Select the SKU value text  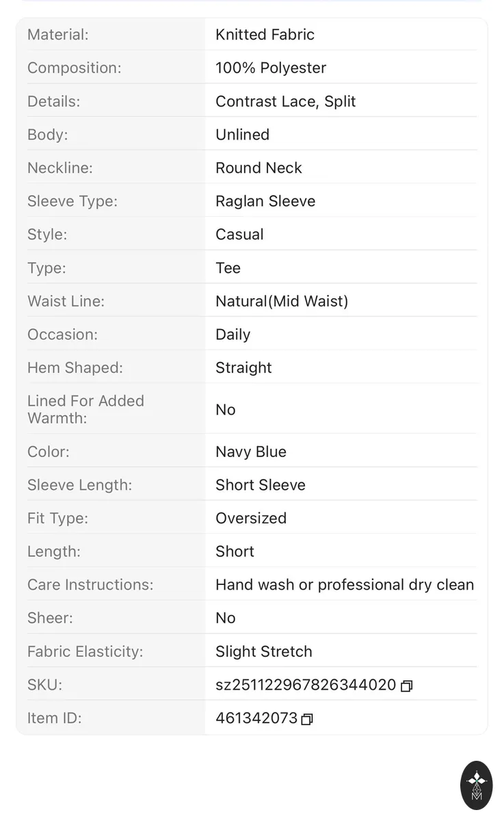click(x=306, y=685)
